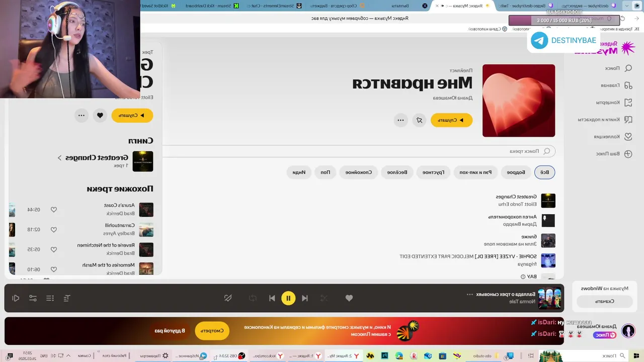This screenshot has height=362, width=644.
Task: Select the Грустное filter chip
Action: tap(433, 172)
